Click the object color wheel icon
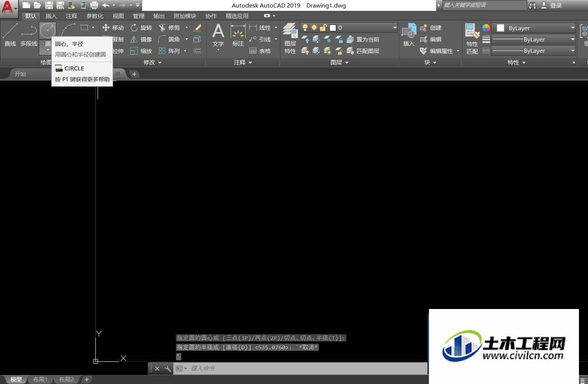 pyautogui.click(x=486, y=28)
